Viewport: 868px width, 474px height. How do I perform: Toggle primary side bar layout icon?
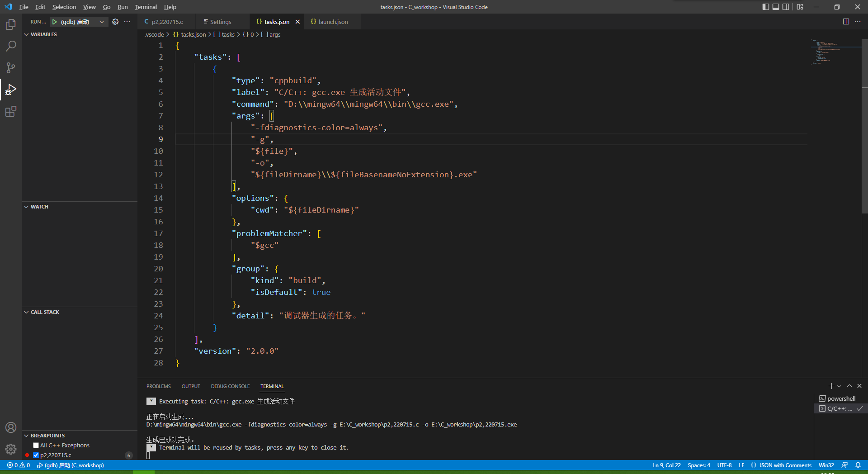coord(765,7)
